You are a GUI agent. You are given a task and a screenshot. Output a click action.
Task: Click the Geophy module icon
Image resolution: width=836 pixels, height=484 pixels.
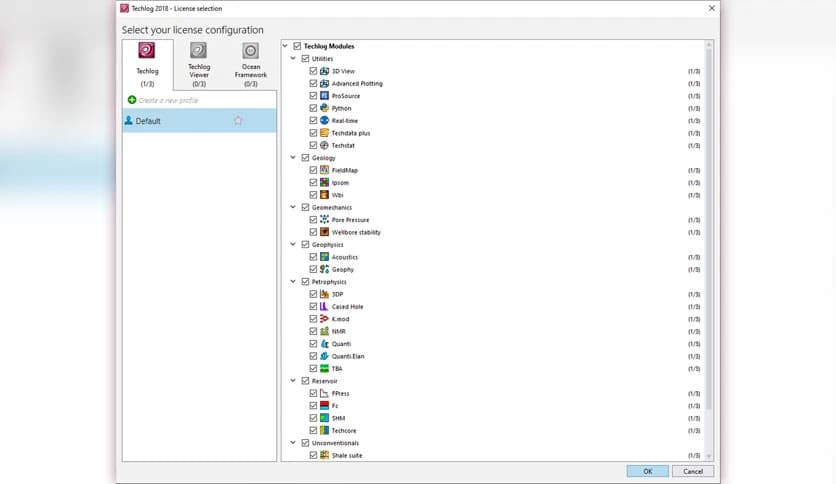[x=324, y=269]
